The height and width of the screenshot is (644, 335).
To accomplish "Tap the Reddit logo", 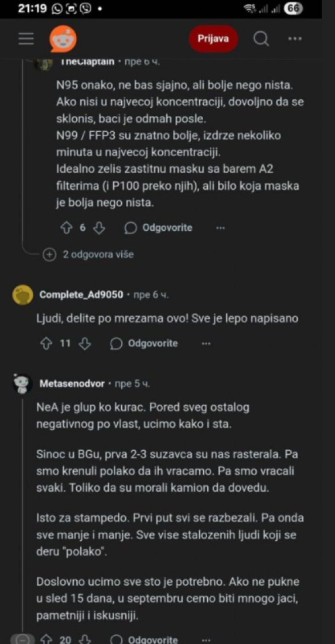I will (63, 39).
